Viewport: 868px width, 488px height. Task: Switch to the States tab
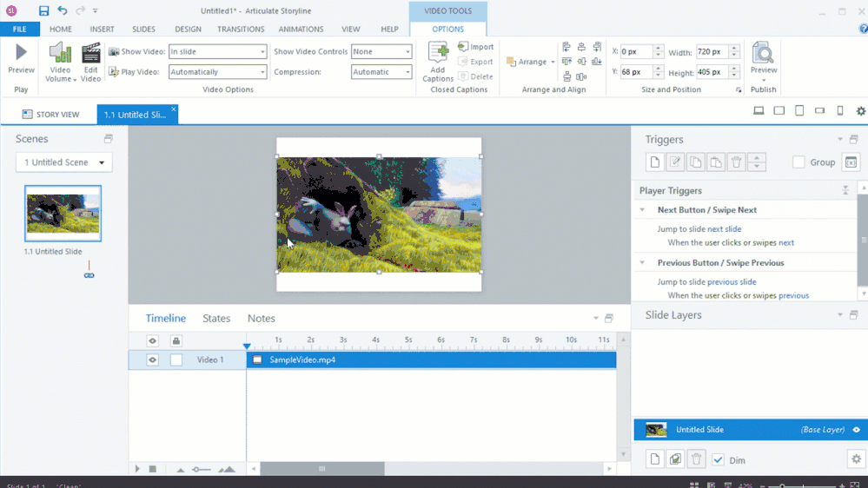pyautogui.click(x=216, y=319)
